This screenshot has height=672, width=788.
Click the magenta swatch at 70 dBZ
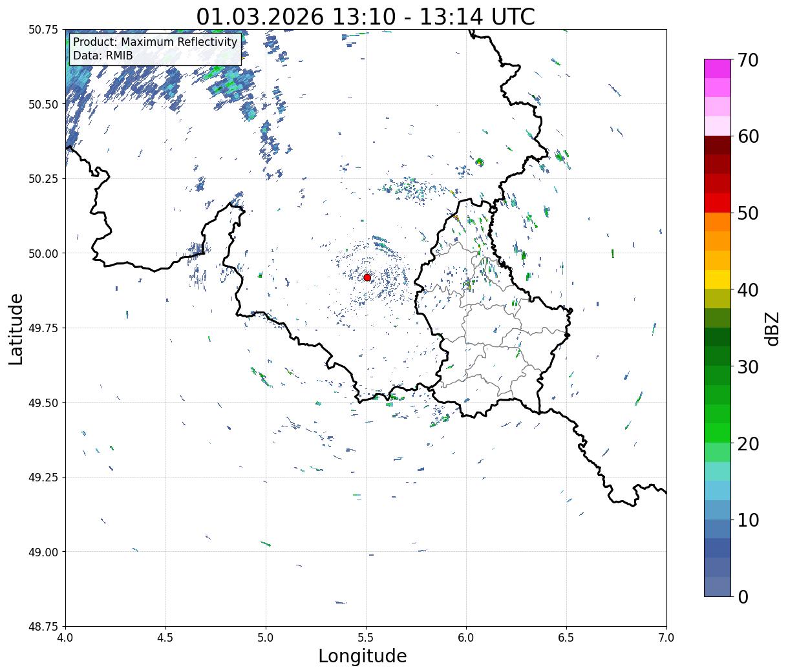tap(718, 68)
